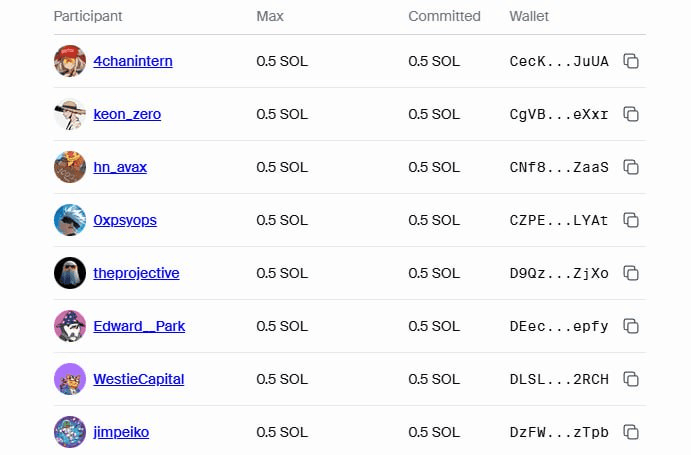Screen dimensions: 691x455
Task: Copy wallet address CgVB...eXxr
Action: click(631, 114)
